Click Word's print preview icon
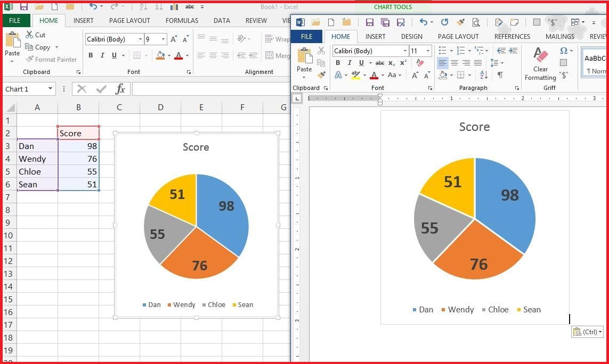 pos(476,22)
